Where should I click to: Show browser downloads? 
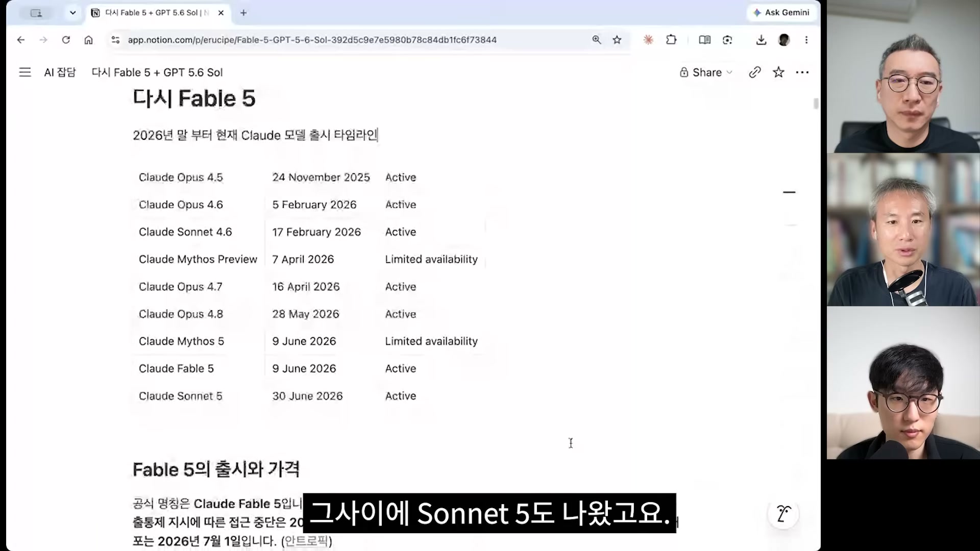[x=761, y=40]
